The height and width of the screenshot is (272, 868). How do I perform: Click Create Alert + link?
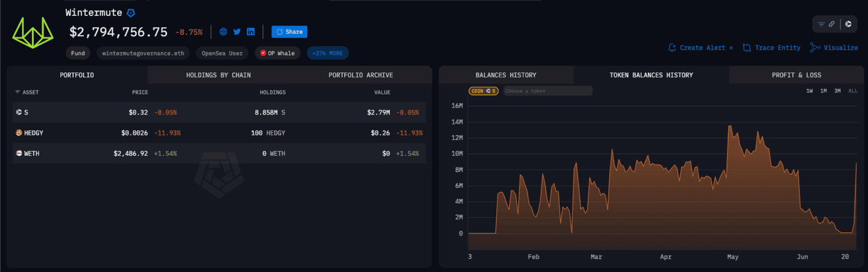pos(706,48)
